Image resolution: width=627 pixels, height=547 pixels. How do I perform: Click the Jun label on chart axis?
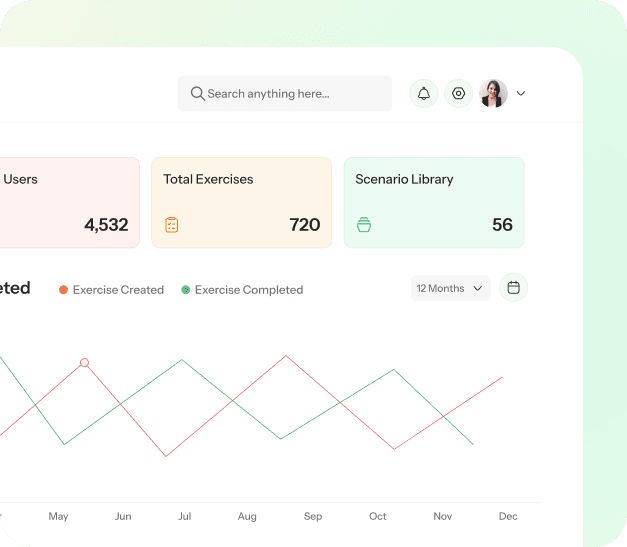click(x=123, y=516)
